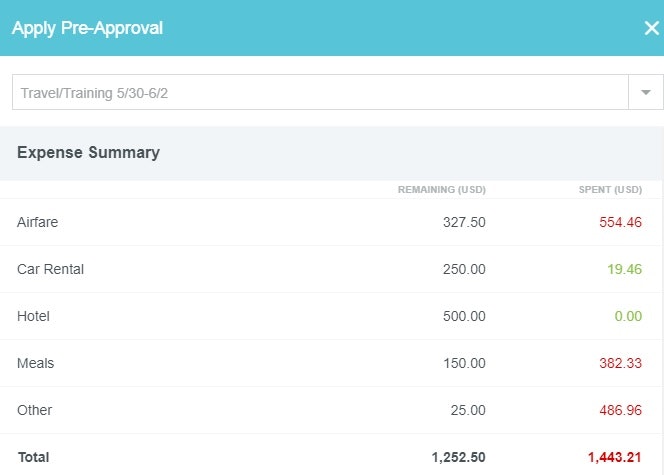Click the Airfare spent amount 554.46

point(620,222)
